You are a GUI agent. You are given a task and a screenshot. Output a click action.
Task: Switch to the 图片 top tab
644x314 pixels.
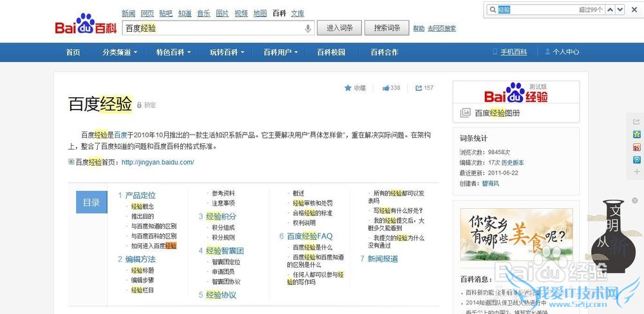coord(222,14)
